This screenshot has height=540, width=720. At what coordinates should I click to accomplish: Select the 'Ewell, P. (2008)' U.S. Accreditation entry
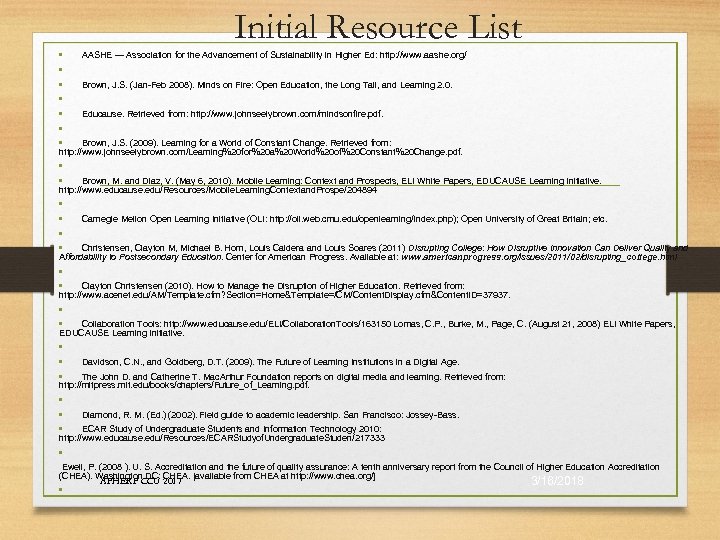tap(359, 471)
